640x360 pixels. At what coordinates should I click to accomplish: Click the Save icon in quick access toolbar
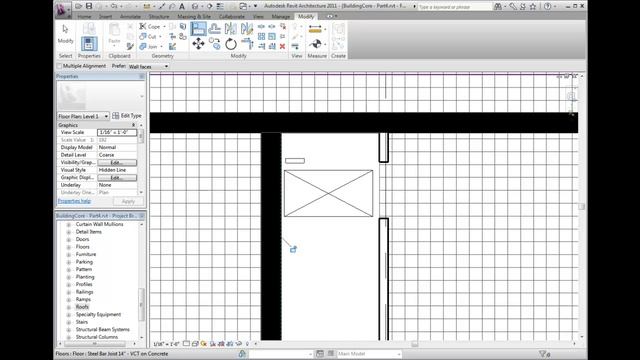(x=89, y=6)
